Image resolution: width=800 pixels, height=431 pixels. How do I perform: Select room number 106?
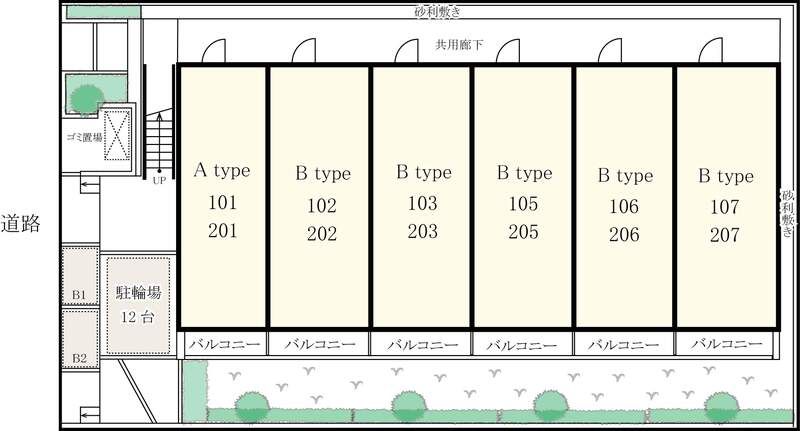click(624, 206)
